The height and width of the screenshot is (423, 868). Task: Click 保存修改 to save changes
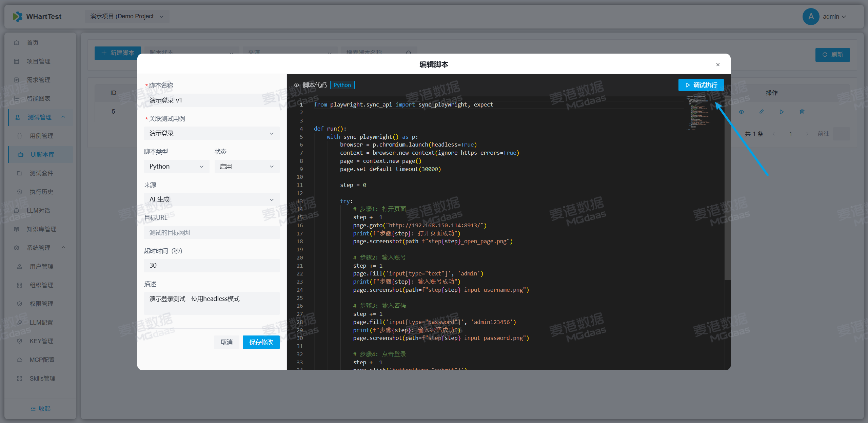tap(261, 342)
